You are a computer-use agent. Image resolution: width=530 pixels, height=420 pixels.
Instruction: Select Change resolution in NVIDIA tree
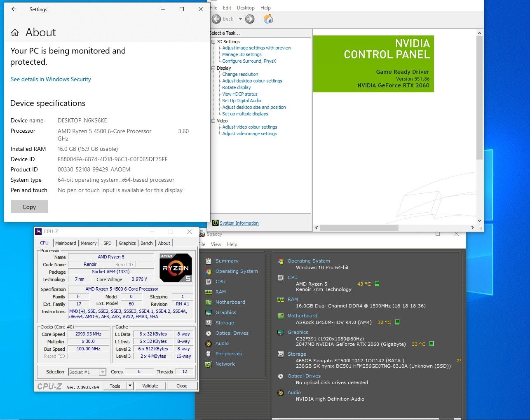[x=240, y=74]
